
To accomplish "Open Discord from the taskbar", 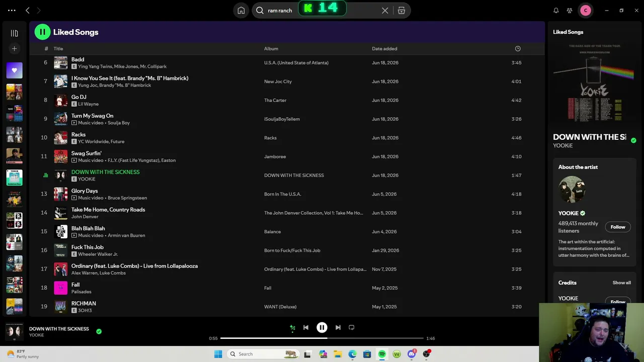I will pyautogui.click(x=412, y=354).
